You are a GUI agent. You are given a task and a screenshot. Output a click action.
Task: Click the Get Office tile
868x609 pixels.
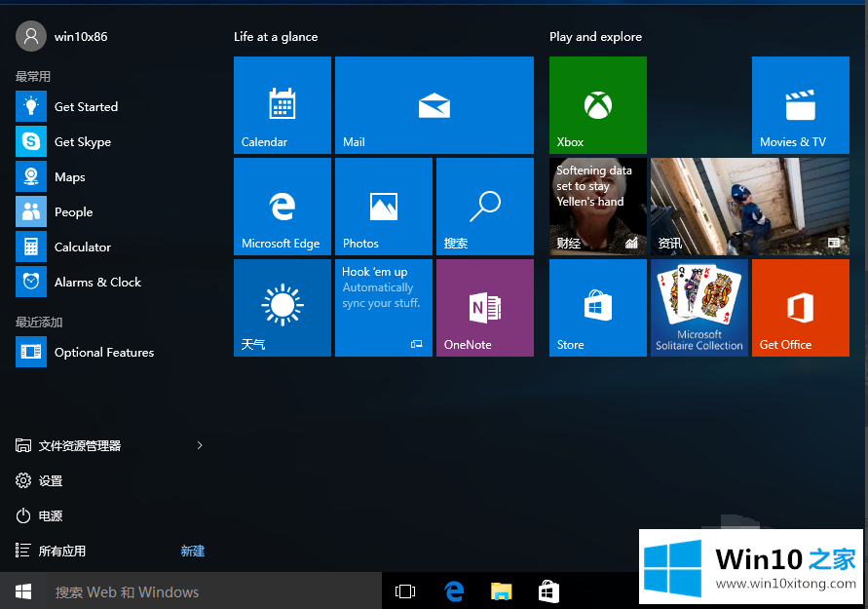click(x=800, y=308)
